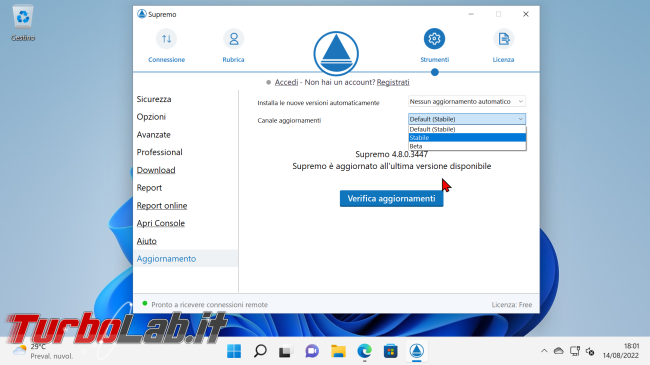The width and height of the screenshot is (650, 365).
Task: Follow the Report online link
Action: click(x=162, y=206)
